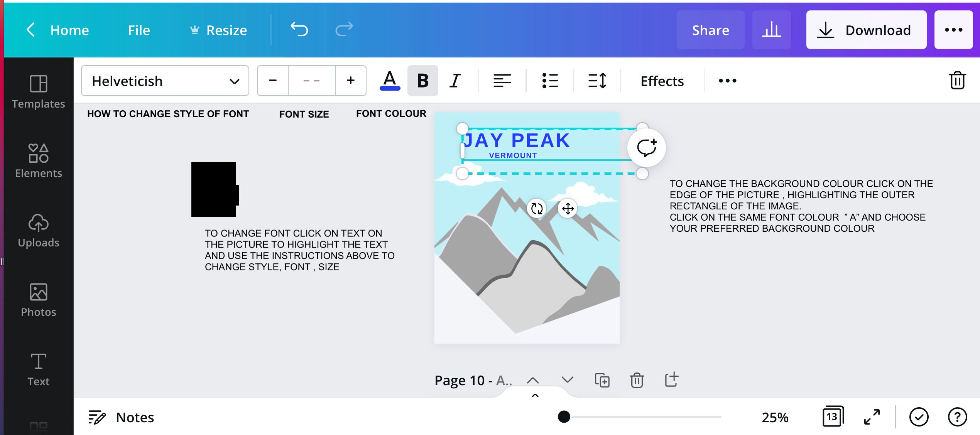Toggle bulleted list formatting

tap(550, 81)
